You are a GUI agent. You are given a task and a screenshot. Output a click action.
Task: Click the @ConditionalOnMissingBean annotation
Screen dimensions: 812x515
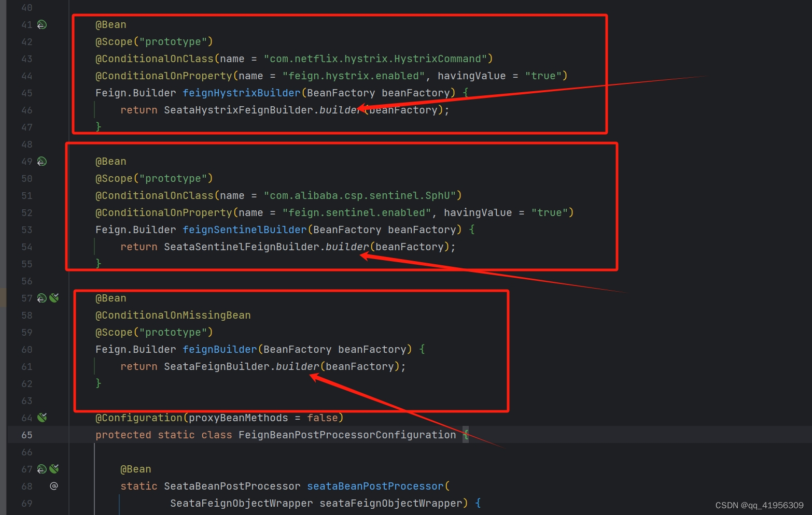click(173, 315)
